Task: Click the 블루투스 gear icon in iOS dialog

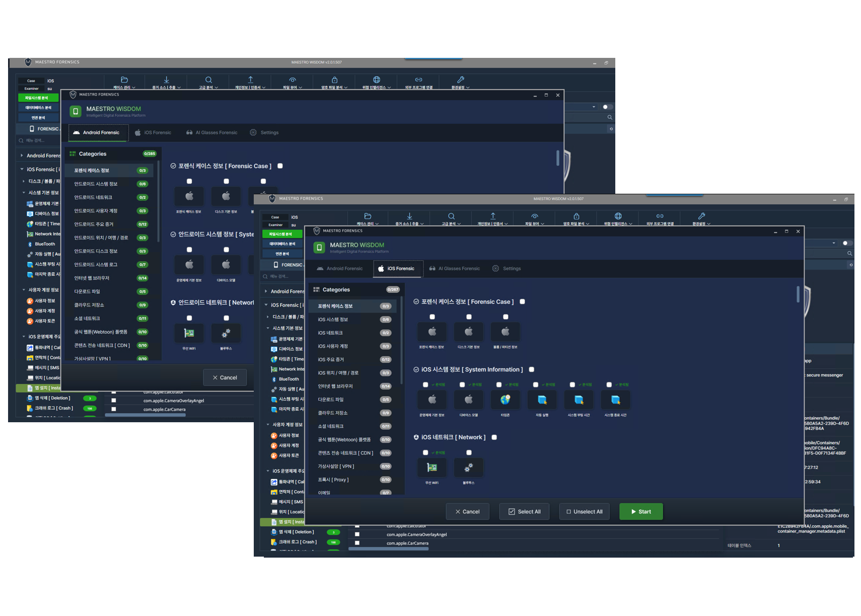Action: pyautogui.click(x=468, y=468)
